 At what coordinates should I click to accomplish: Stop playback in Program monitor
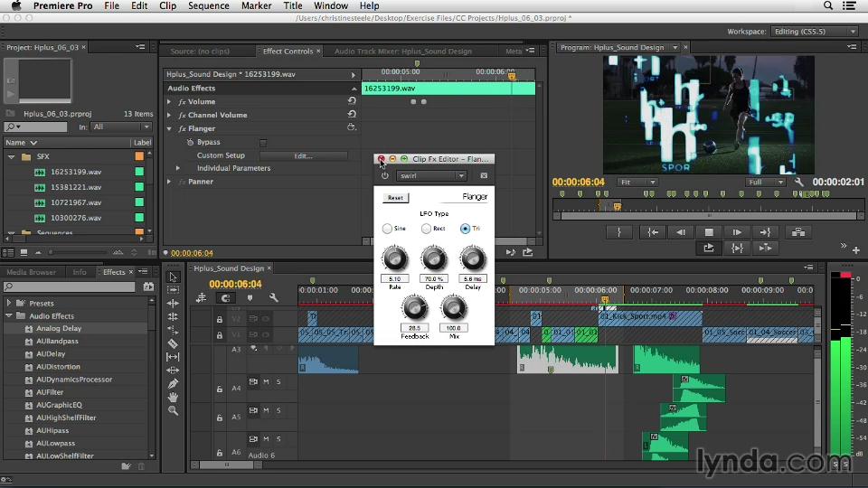tap(709, 232)
